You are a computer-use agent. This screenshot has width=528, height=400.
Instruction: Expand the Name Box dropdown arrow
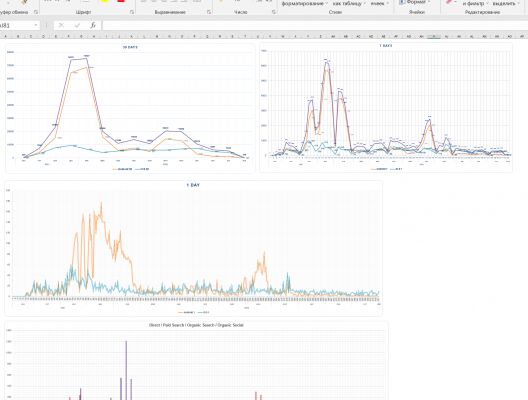[36, 25]
